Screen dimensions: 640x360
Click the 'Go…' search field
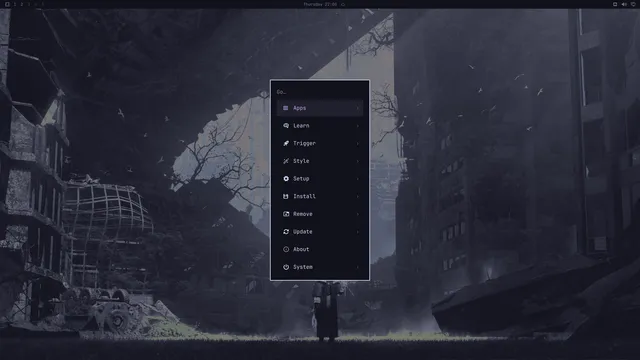[320, 92]
